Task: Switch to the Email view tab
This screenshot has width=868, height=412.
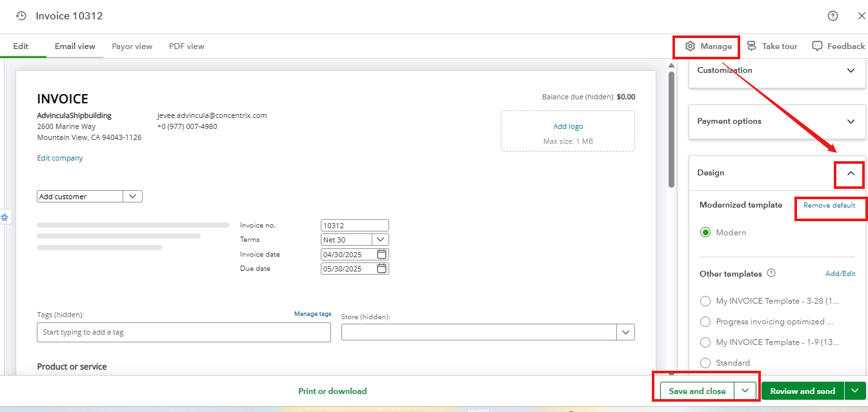Action: coord(75,46)
